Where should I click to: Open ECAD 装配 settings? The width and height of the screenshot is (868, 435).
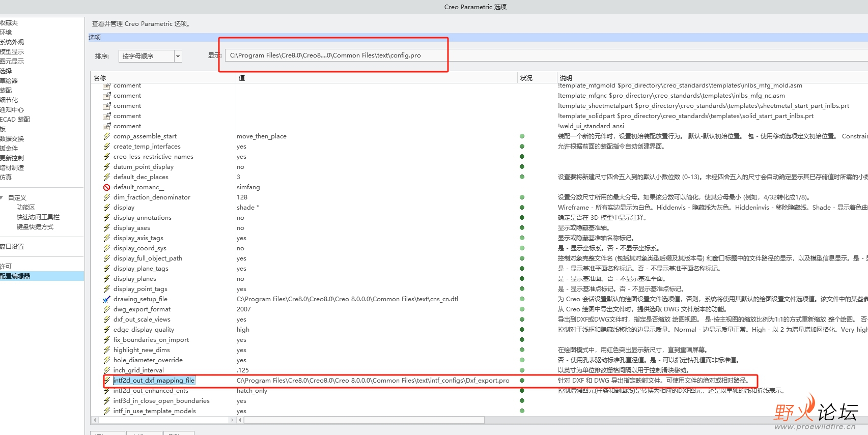point(15,120)
